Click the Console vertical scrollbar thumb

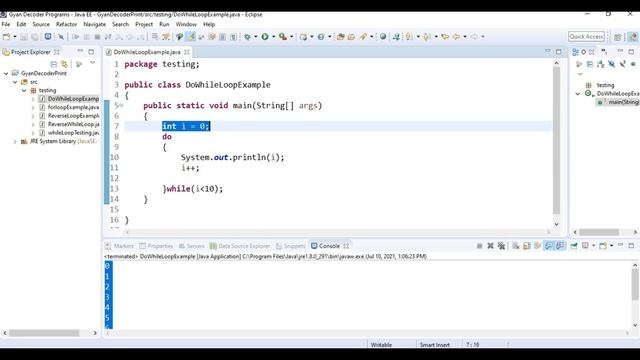pyautogui.click(x=635, y=284)
